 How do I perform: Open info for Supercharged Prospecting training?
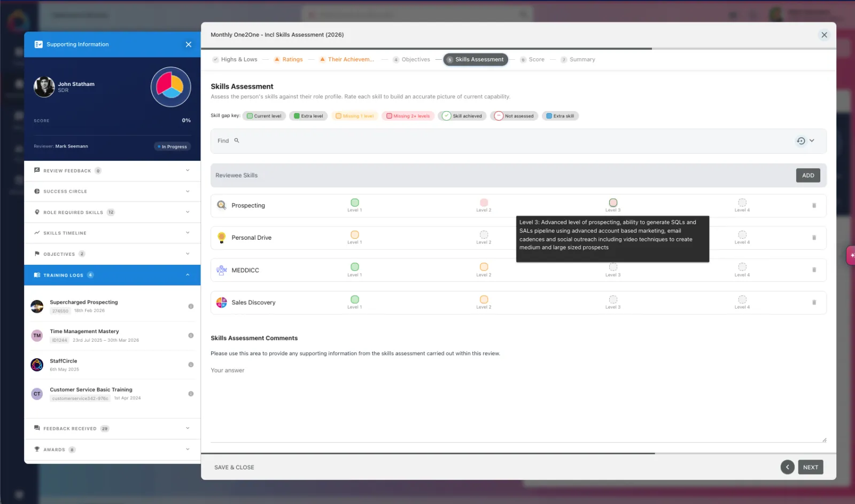coord(191,306)
